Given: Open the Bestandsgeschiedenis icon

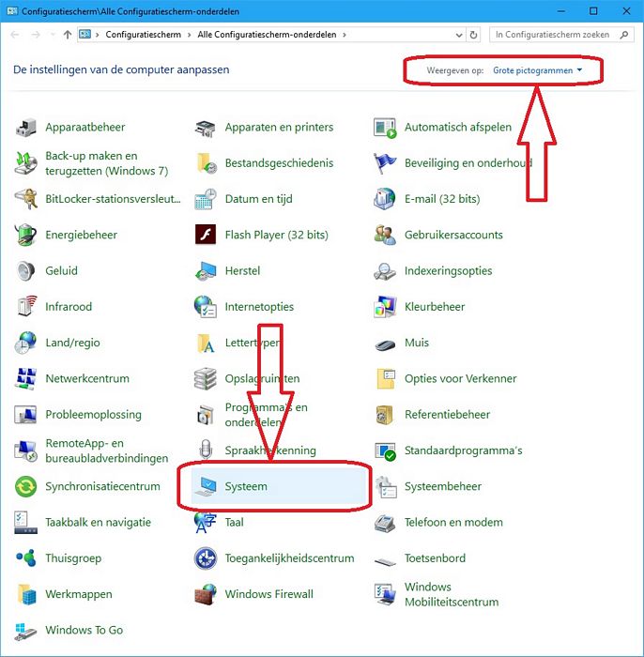Looking at the screenshot, I should [206, 163].
